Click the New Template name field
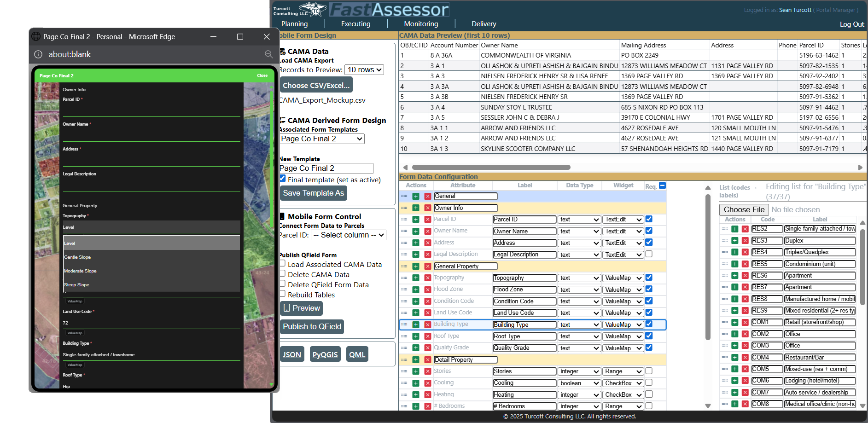This screenshot has height=423, width=868. click(326, 168)
